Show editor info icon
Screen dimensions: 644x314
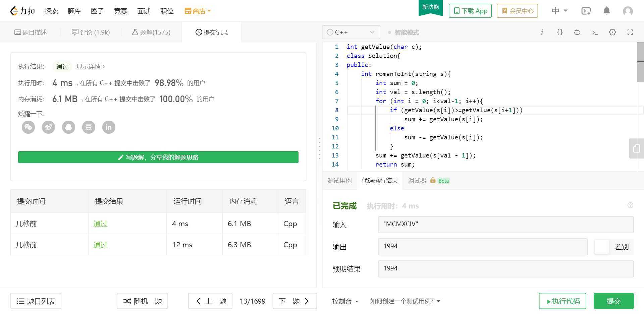pyautogui.click(x=542, y=32)
